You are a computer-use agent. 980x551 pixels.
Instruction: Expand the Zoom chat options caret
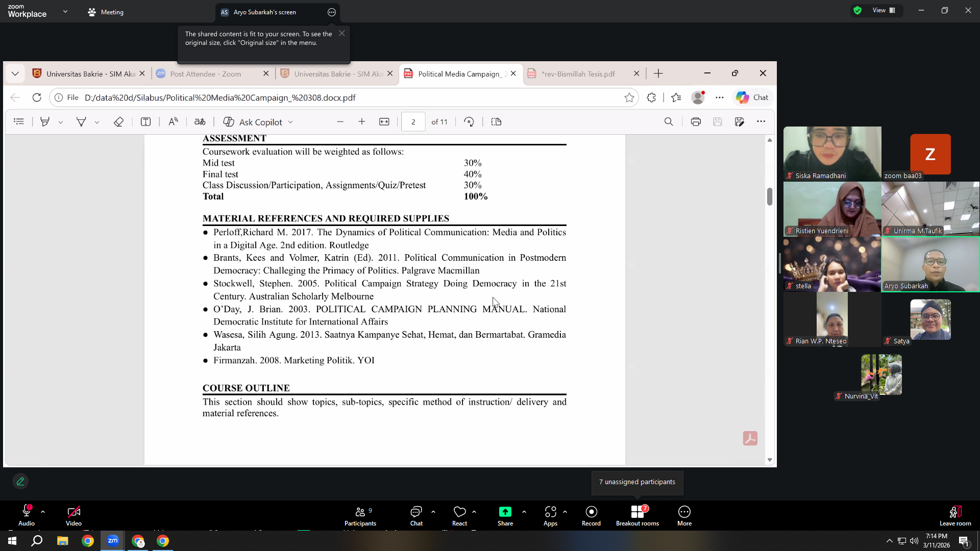tap(433, 512)
